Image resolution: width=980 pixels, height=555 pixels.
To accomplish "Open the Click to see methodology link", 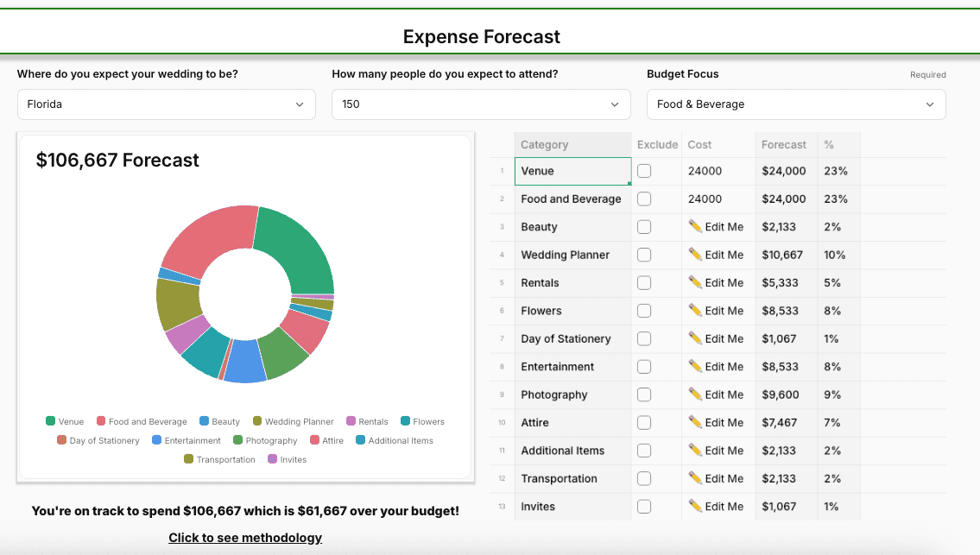I will pyautogui.click(x=245, y=538).
